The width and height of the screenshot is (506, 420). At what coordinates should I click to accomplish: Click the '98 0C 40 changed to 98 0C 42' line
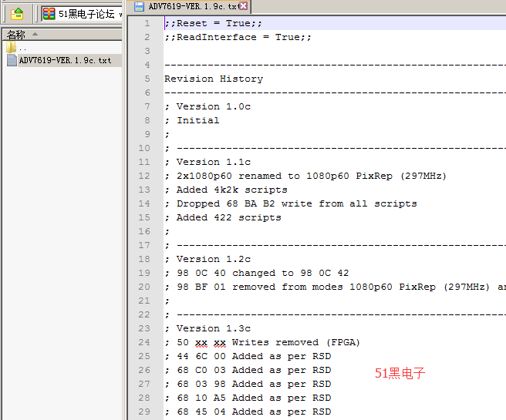coord(257,273)
